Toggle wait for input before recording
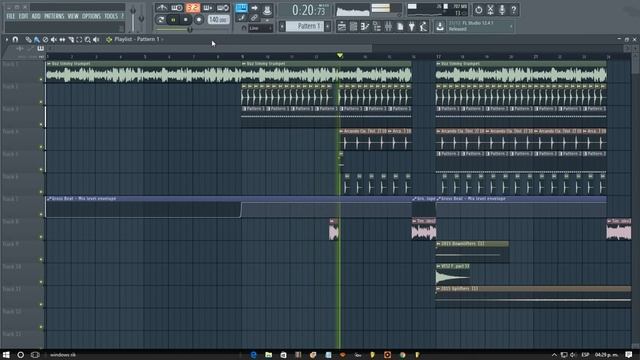 pos(177,8)
